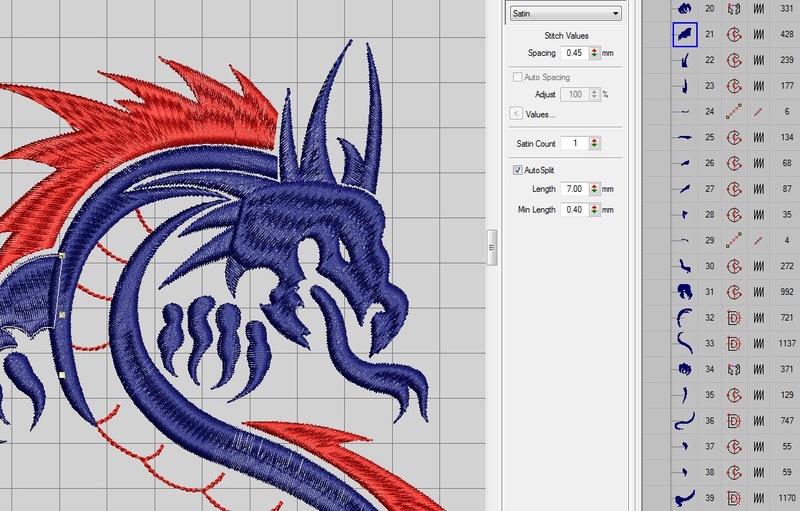Click the panel splitter handle beside the canvas
The image size is (800, 511).
tap(491, 247)
